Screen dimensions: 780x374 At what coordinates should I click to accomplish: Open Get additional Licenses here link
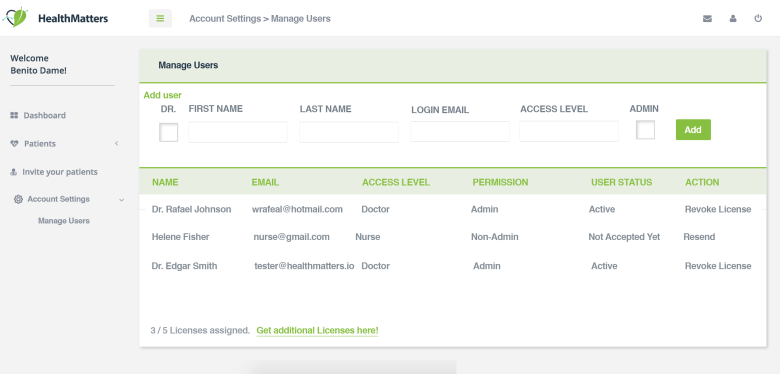click(x=317, y=330)
